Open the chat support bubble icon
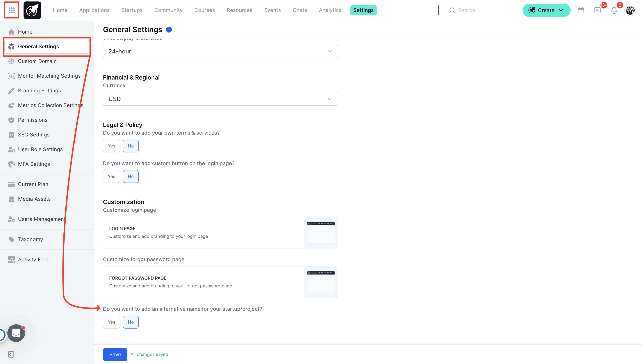 click(16, 333)
